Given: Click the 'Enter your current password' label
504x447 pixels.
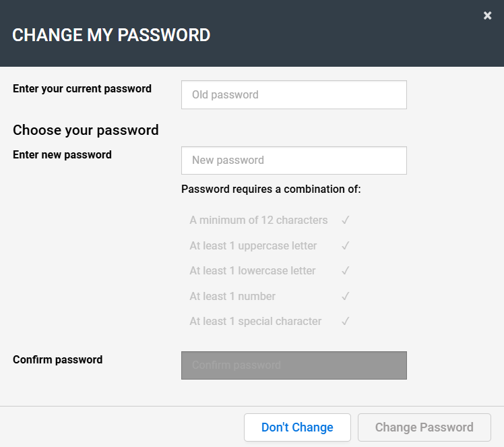Looking at the screenshot, I should point(82,89).
